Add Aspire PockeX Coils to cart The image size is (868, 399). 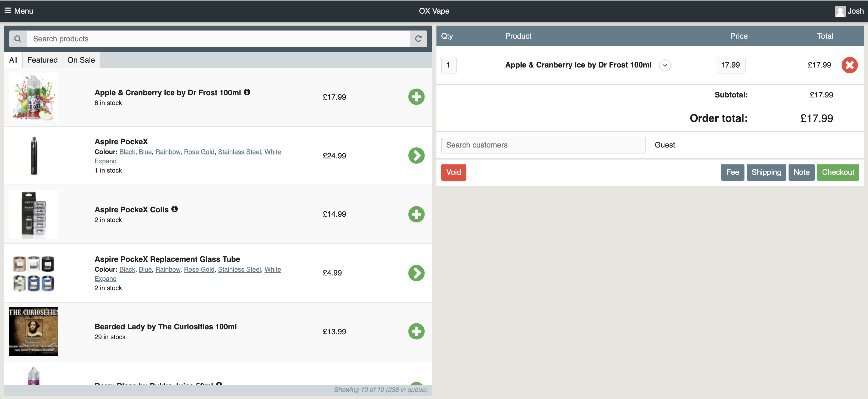(416, 214)
